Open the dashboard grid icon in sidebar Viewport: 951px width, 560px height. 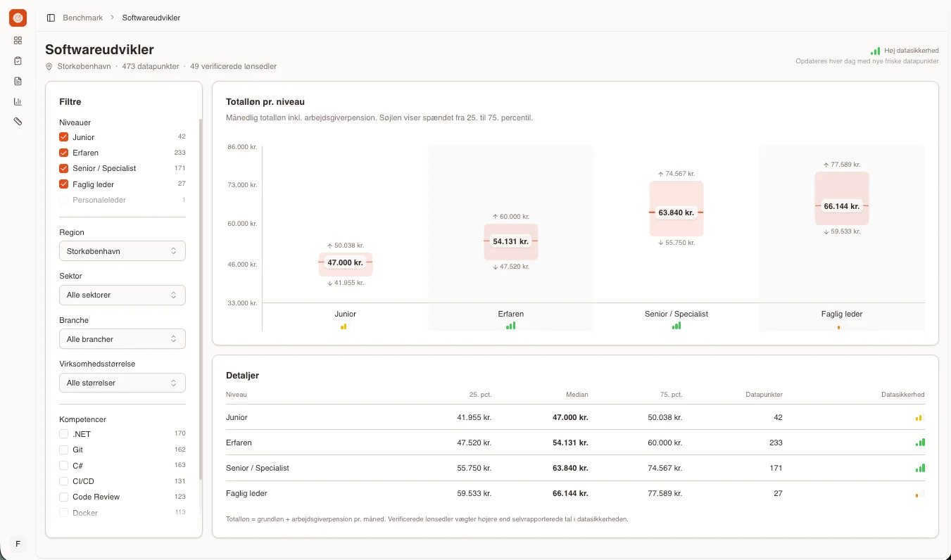18,41
